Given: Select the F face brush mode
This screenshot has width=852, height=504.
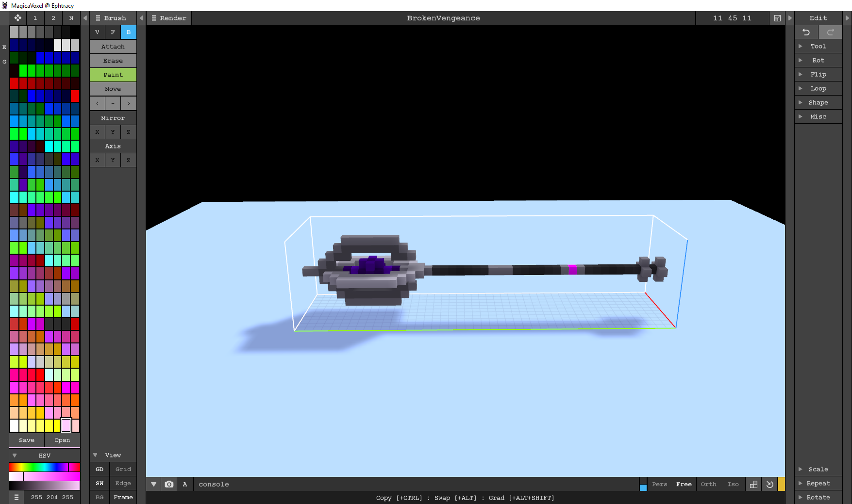Looking at the screenshot, I should pyautogui.click(x=113, y=32).
